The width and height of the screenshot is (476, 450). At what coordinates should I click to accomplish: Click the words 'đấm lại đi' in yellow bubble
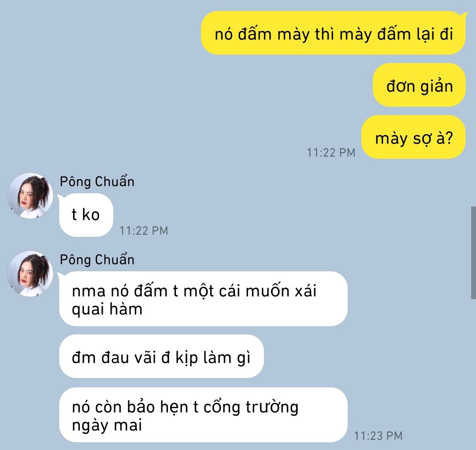415,34
